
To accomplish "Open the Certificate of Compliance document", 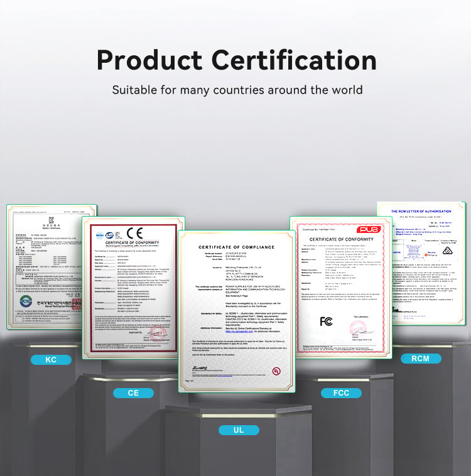I will (237, 311).
